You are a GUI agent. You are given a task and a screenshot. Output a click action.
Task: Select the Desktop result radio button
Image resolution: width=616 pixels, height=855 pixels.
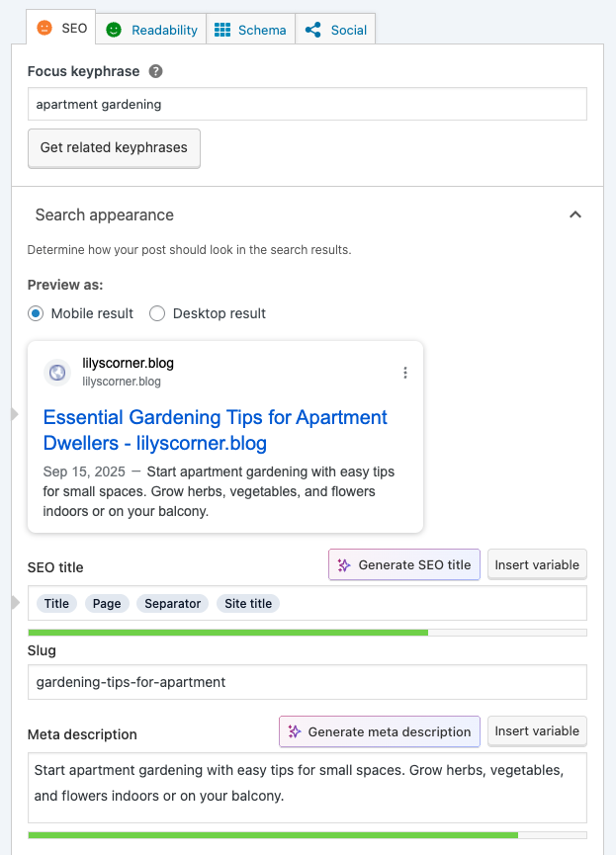[x=156, y=313]
